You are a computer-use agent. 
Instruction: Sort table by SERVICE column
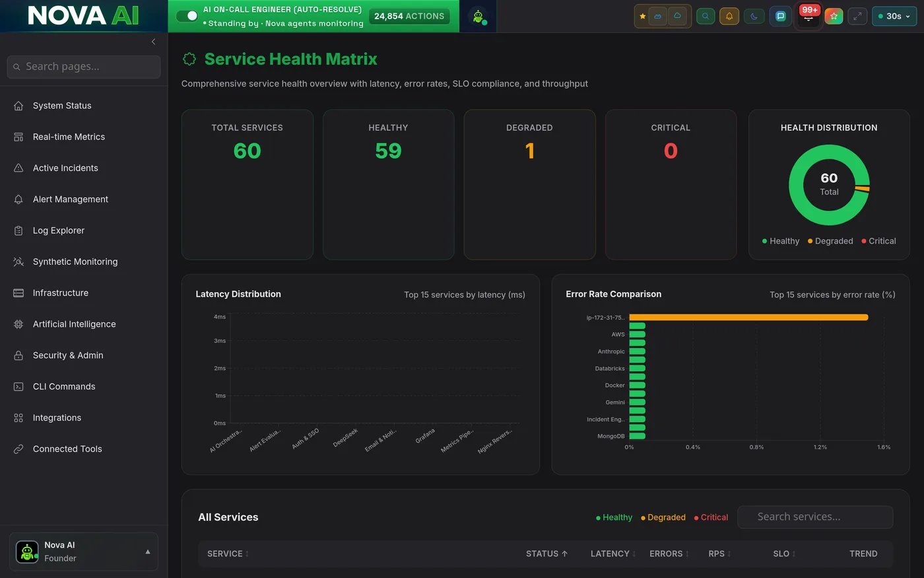[x=228, y=554]
